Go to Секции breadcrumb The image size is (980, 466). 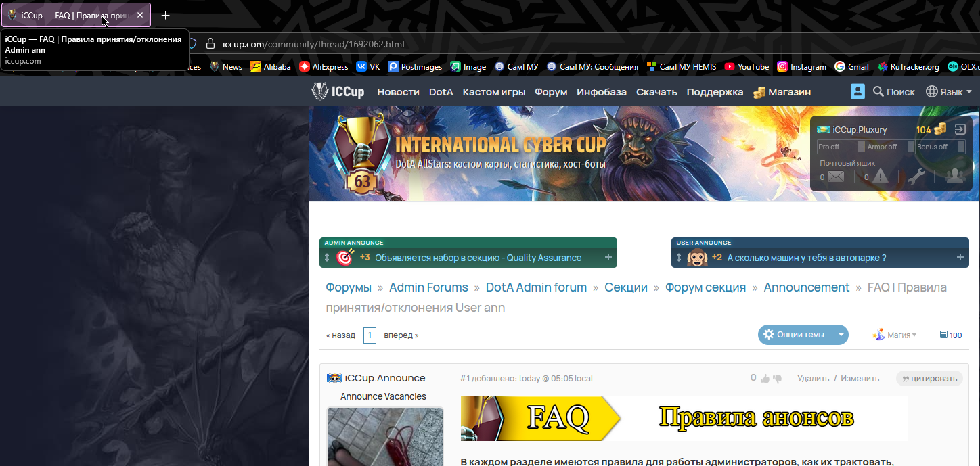point(626,287)
